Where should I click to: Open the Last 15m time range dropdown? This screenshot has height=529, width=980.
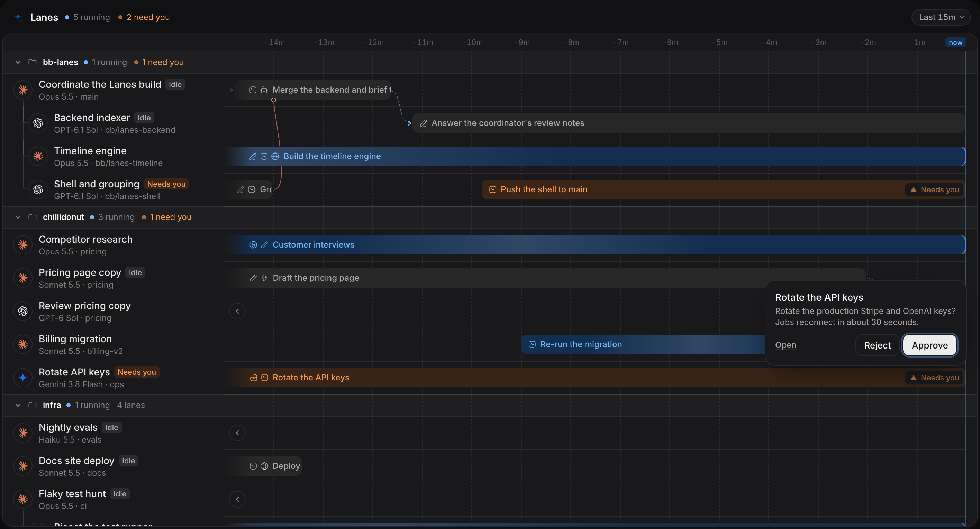[x=941, y=17]
